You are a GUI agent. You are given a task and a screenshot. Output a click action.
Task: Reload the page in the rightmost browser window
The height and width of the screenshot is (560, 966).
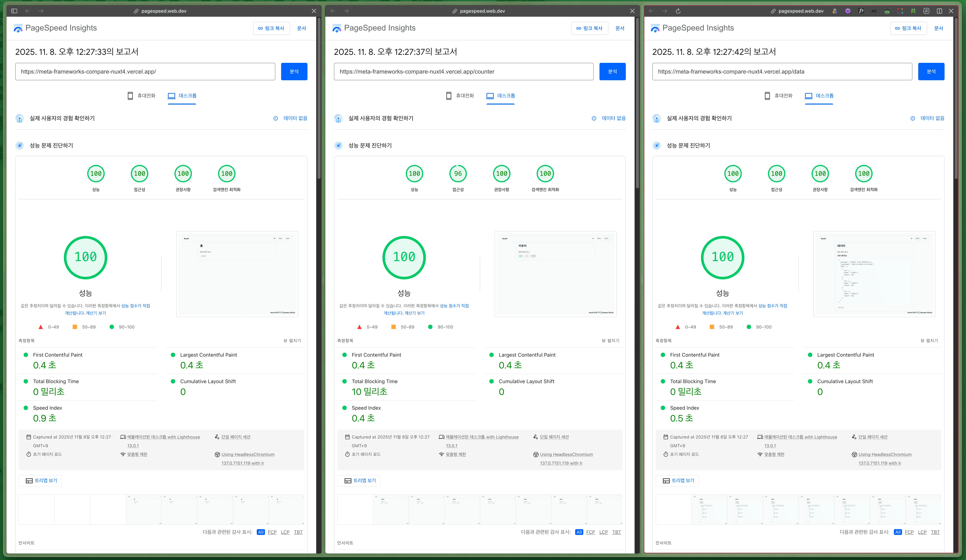678,11
